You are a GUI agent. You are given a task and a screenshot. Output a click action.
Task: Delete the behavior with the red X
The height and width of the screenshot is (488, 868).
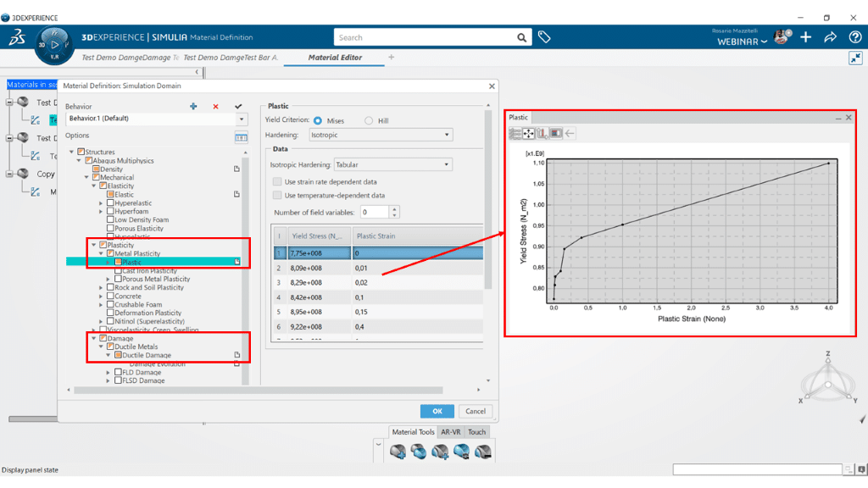tap(215, 107)
